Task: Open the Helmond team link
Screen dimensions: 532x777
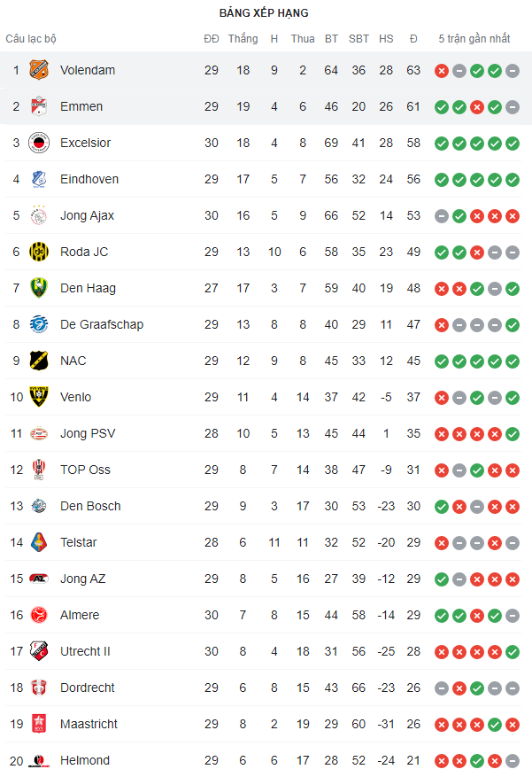Action: [85, 760]
